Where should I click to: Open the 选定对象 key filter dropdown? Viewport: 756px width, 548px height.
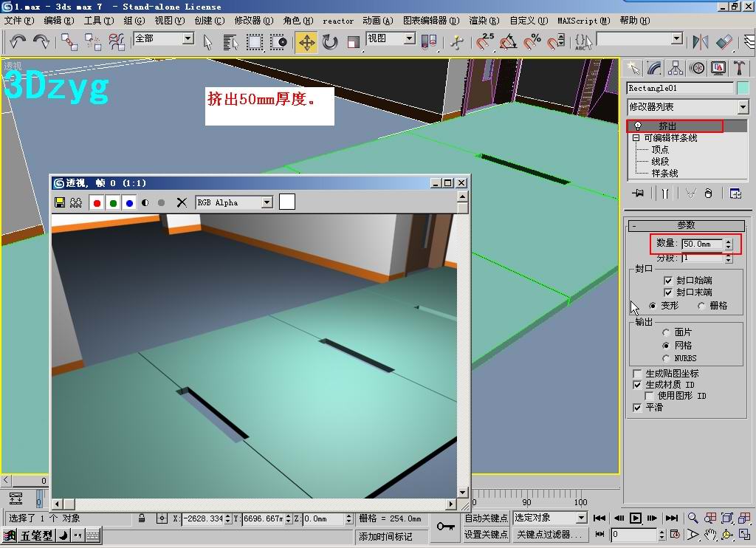[x=582, y=518]
